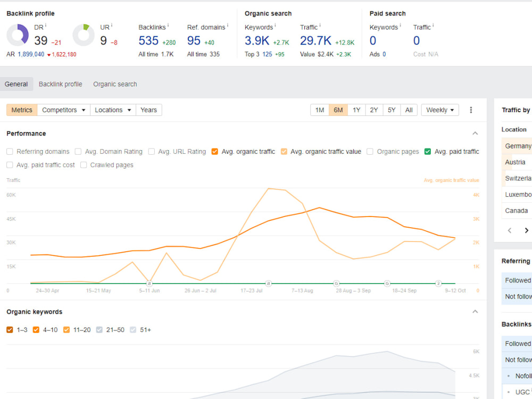Click the UR info icon
Image resolution: width=532 pixels, height=399 pixels.
click(x=112, y=25)
